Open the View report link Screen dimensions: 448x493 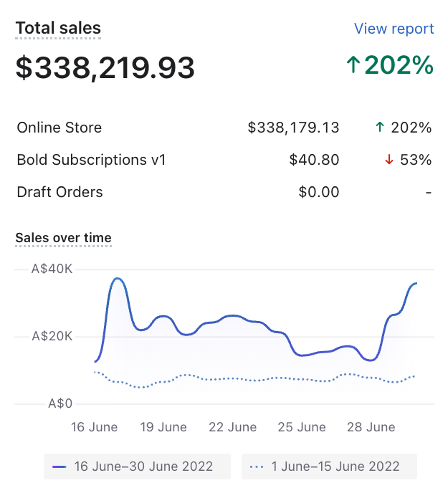[x=394, y=29]
